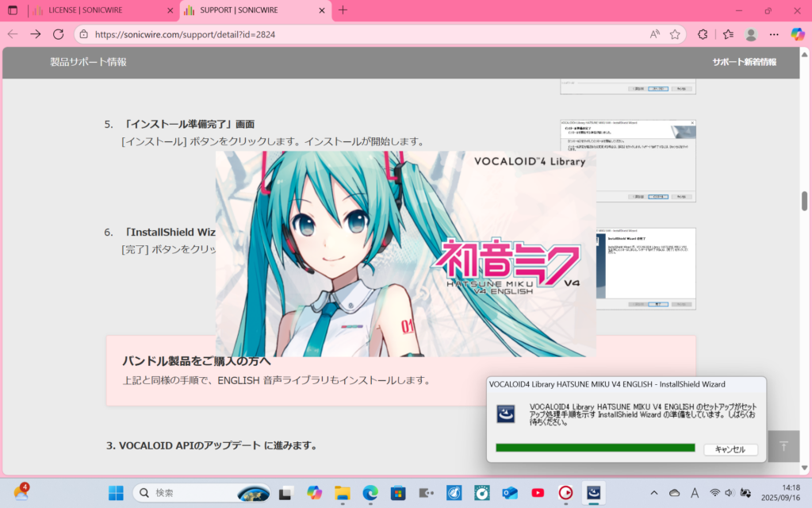Viewport: 812px width, 508px height.
Task: Open the tab actions menu icon
Action: [x=13, y=10]
